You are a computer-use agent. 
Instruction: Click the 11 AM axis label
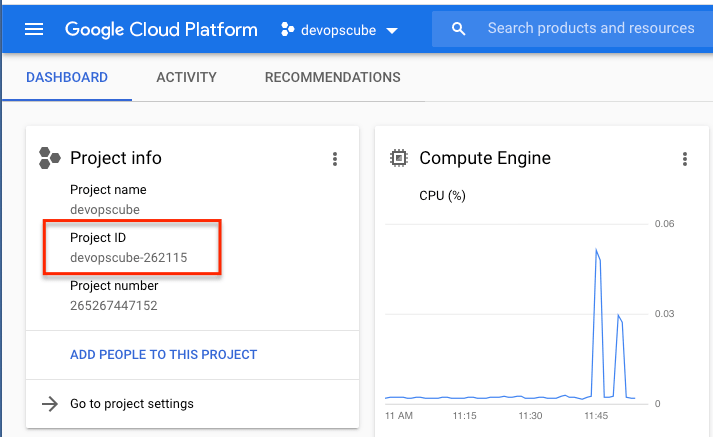[x=399, y=416]
